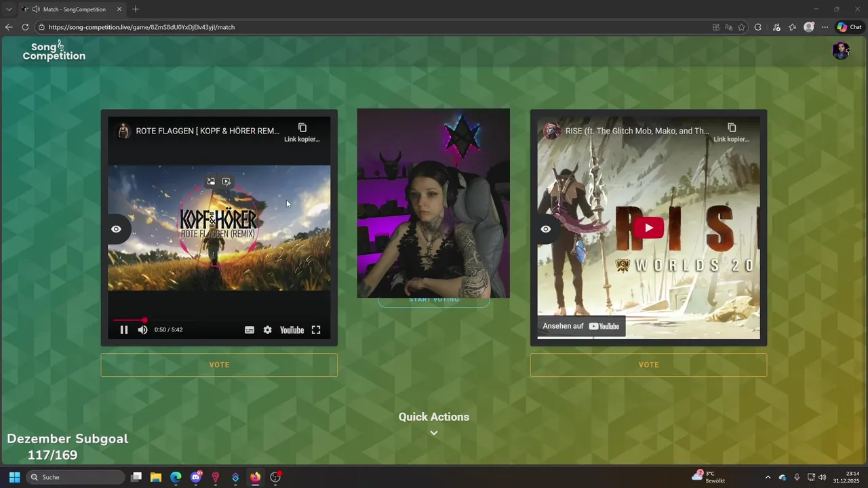Copy link of RISE video
Image resolution: width=868 pixels, height=488 pixels.
coord(731,132)
